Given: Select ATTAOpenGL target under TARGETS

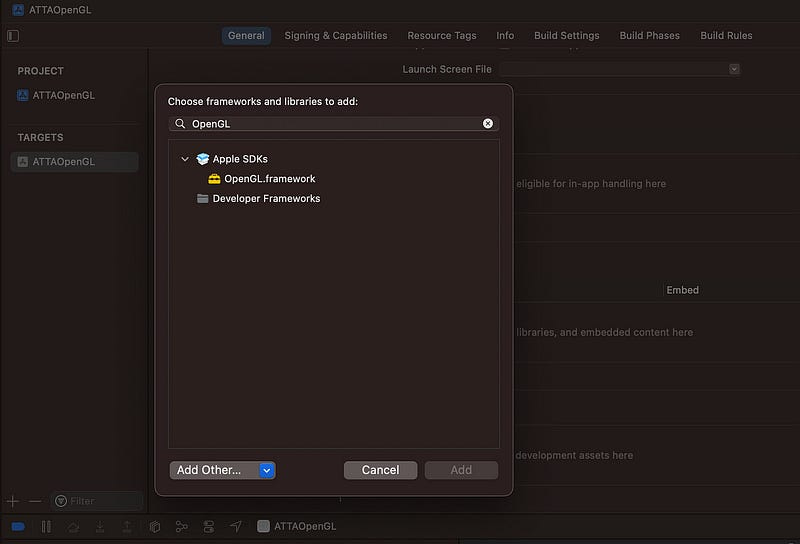Looking at the screenshot, I should 74,162.
